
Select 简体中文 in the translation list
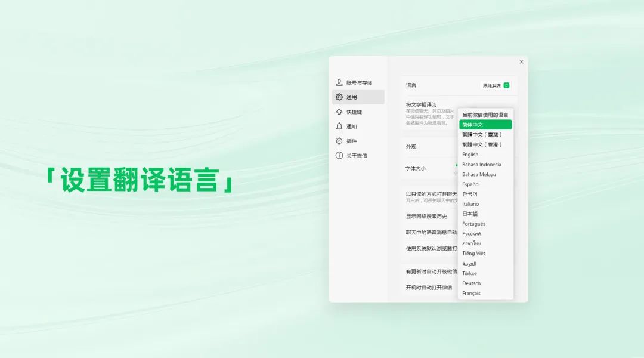pos(485,125)
